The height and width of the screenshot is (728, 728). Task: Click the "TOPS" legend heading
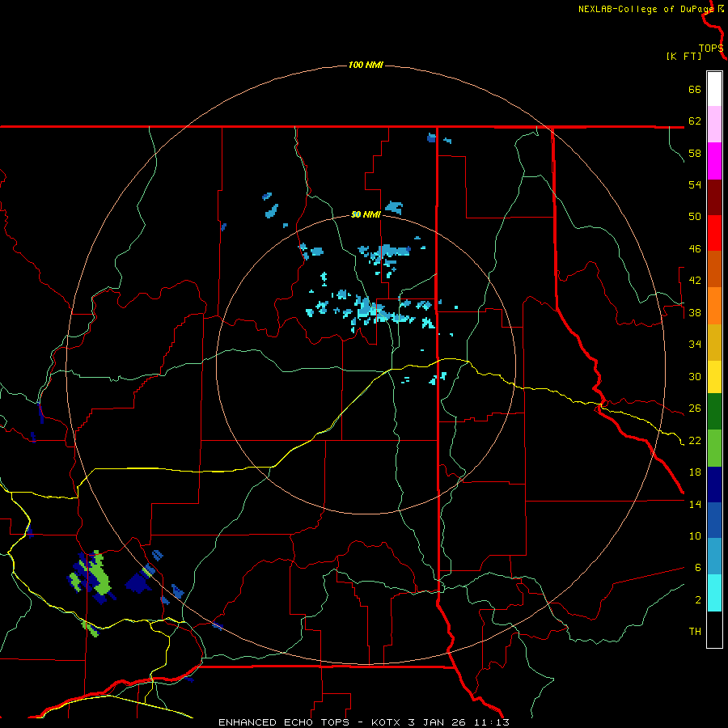[x=711, y=49]
